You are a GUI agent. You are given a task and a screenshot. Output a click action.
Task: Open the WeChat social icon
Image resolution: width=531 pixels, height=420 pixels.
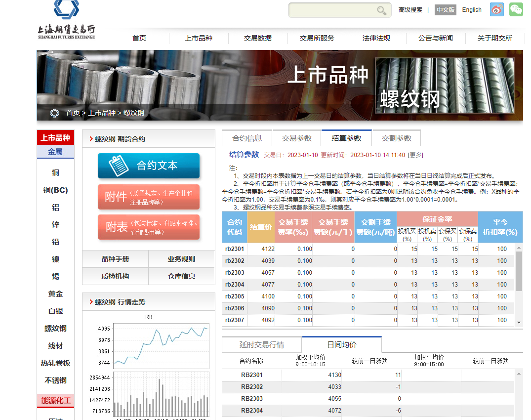(x=516, y=9)
